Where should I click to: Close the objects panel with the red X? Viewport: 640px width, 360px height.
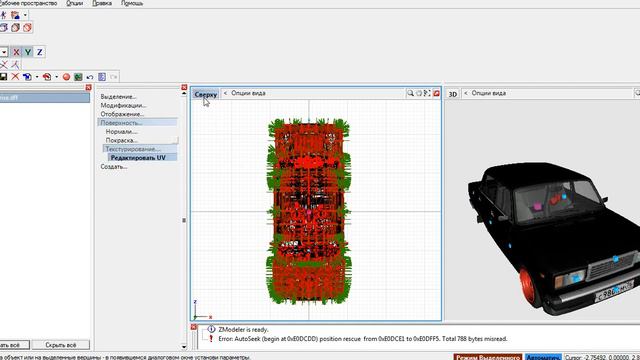click(x=89, y=87)
